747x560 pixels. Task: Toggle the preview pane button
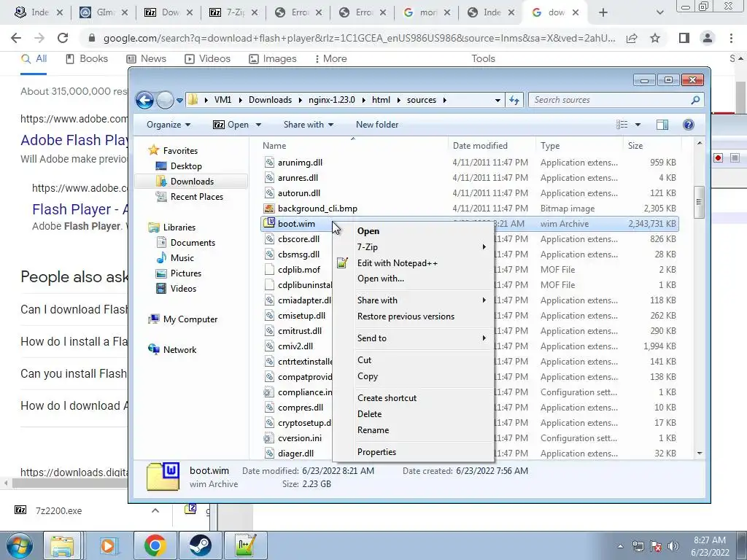click(662, 125)
